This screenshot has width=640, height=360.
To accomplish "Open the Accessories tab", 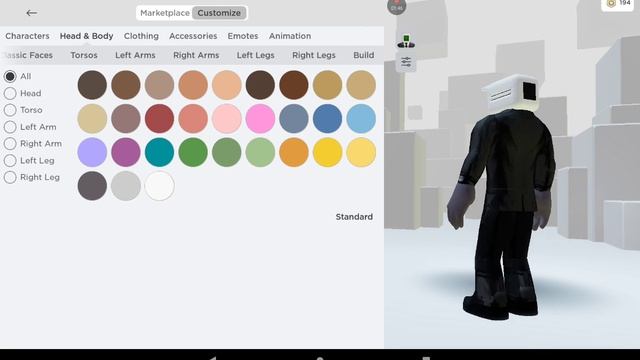I will [x=193, y=36].
